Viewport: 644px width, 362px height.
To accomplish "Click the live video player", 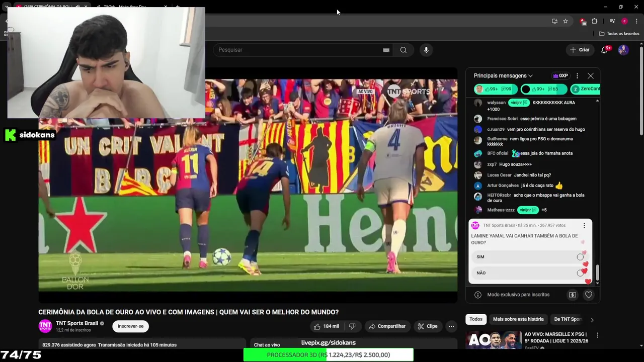I will tap(248, 185).
